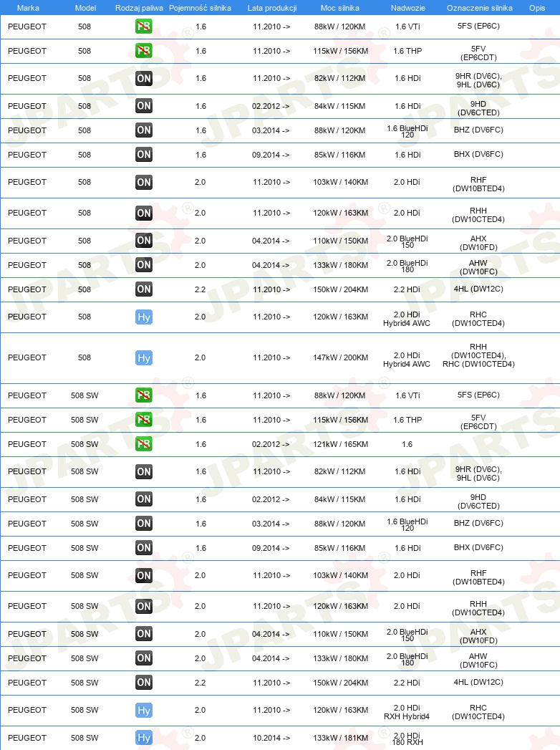Viewport: 560px width, 750px height.
Task: Click ON diesel icon in 508 SW RHH 120kW row
Action: point(144,606)
